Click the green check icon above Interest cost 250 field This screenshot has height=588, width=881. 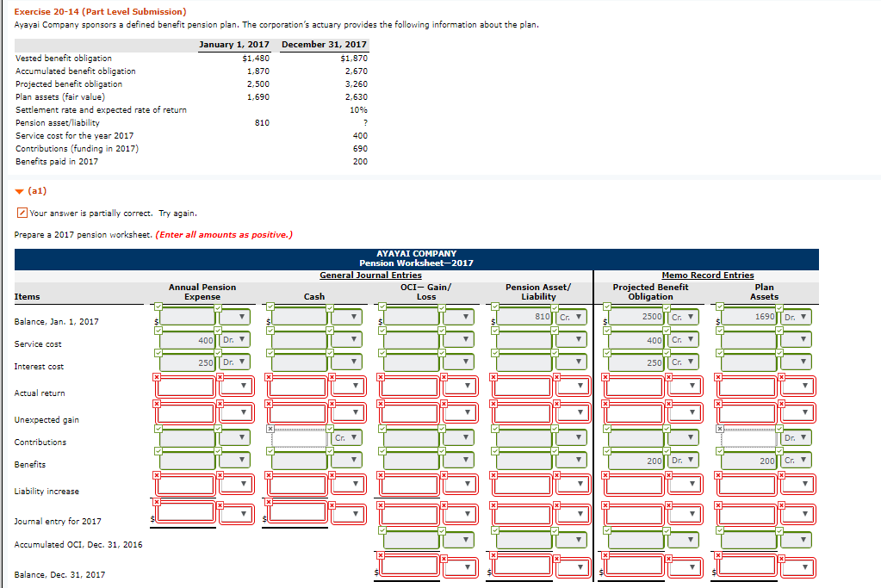(x=158, y=352)
